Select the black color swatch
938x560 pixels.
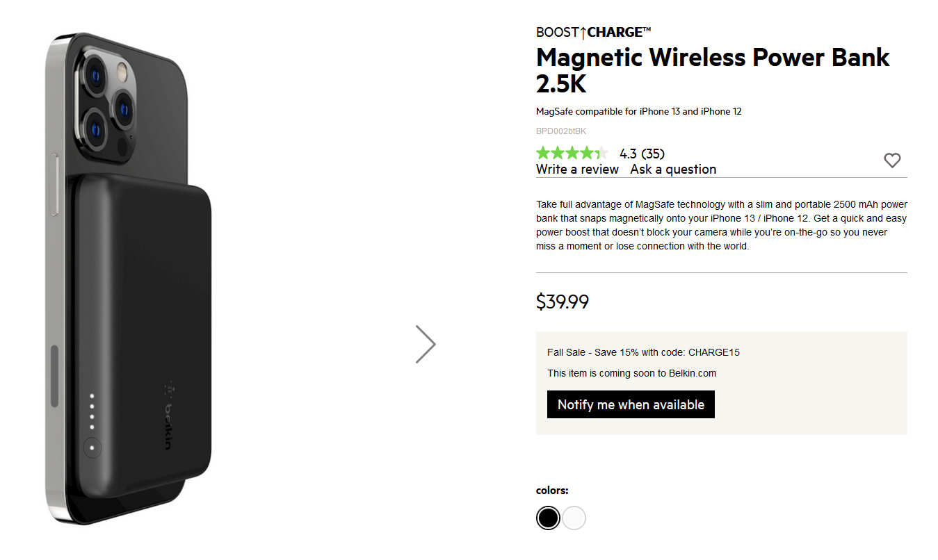coord(548,518)
